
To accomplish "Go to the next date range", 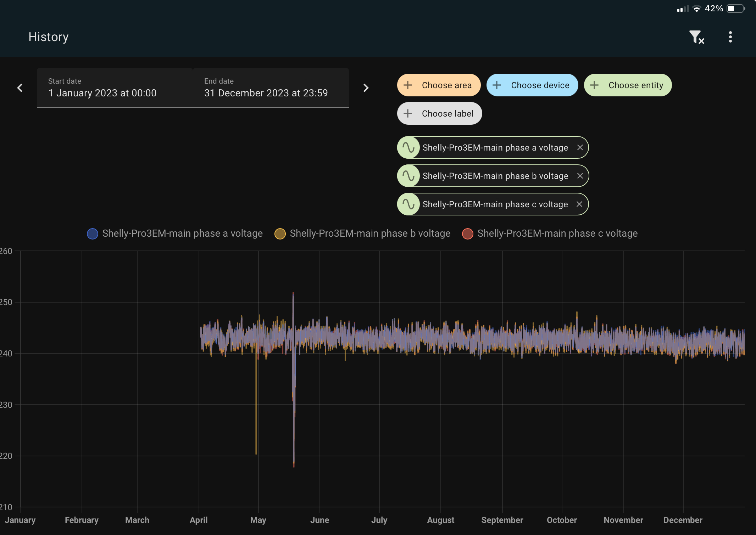I will (x=366, y=88).
